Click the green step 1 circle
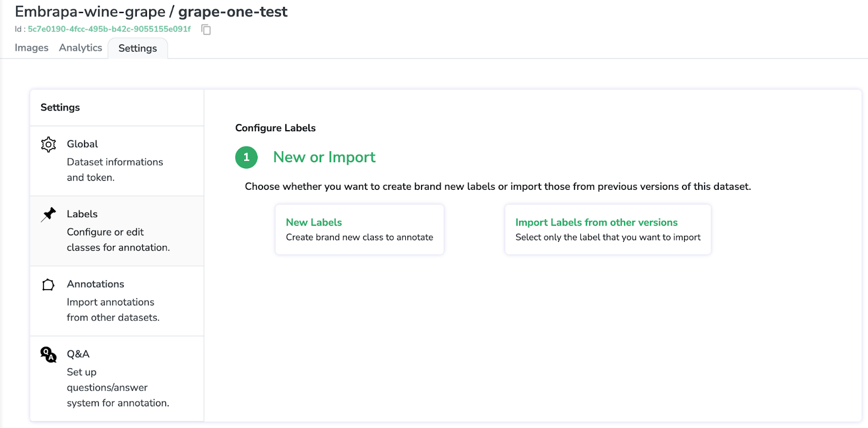 point(246,157)
